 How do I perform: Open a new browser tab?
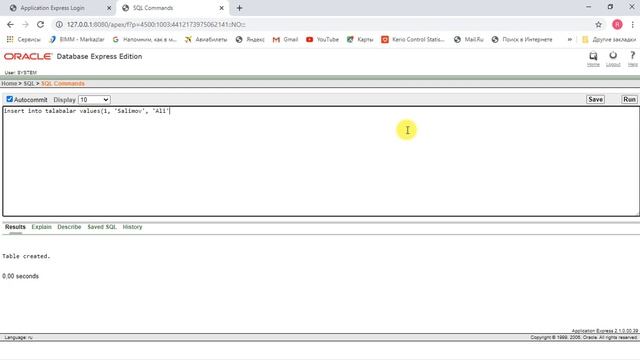(240, 8)
